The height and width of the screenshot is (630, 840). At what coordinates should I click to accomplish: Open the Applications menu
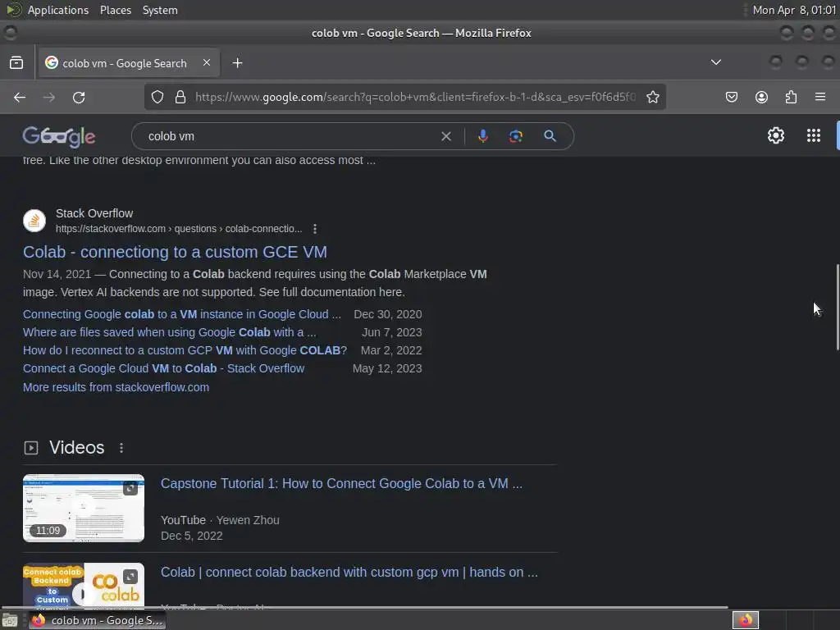58,10
